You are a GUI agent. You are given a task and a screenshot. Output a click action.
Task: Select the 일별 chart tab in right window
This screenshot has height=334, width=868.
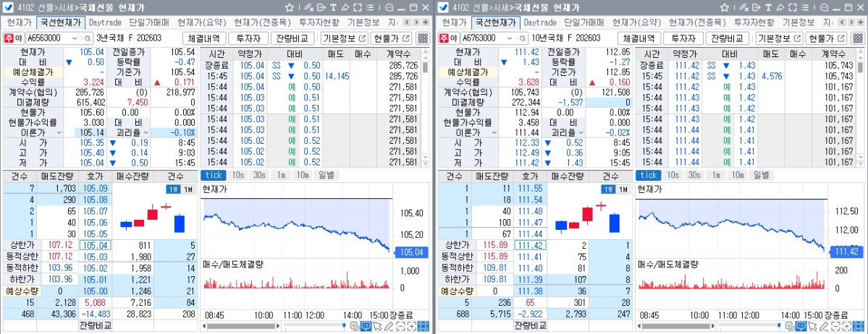tap(761, 175)
